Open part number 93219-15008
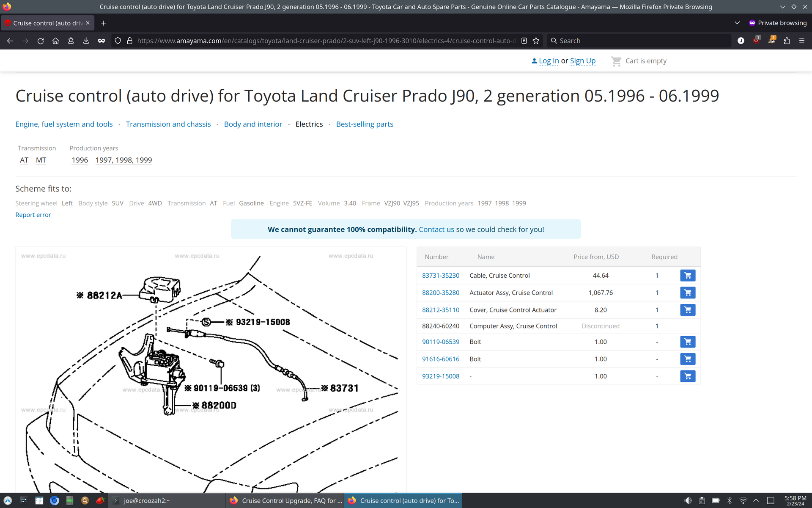The width and height of the screenshot is (812, 508). click(x=440, y=376)
